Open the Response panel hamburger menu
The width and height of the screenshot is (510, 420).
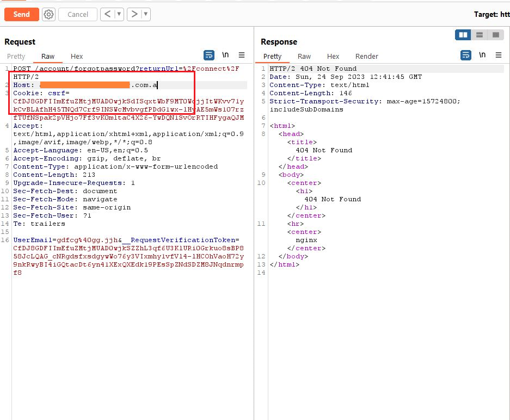(499, 54)
